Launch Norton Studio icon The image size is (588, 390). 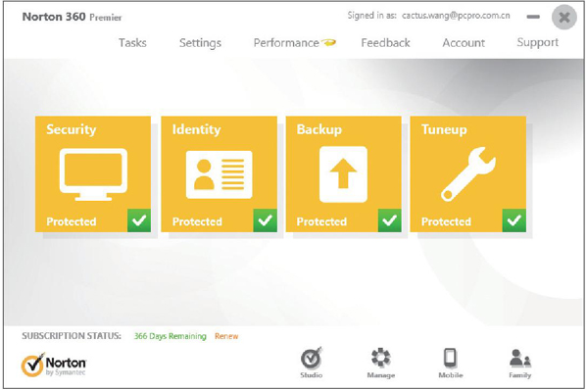pos(312,363)
